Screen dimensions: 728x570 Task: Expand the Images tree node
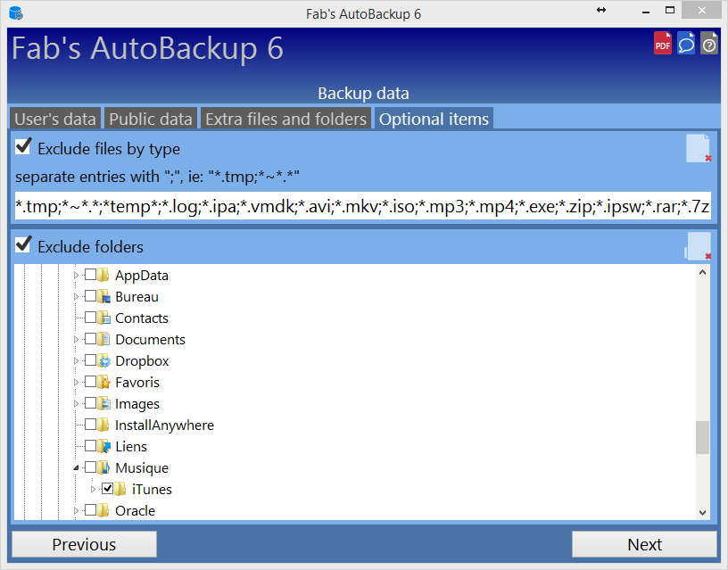coord(76,403)
